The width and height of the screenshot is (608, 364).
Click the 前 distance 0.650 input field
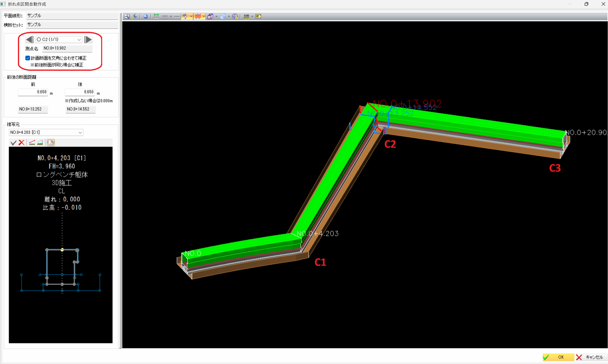(x=33, y=92)
